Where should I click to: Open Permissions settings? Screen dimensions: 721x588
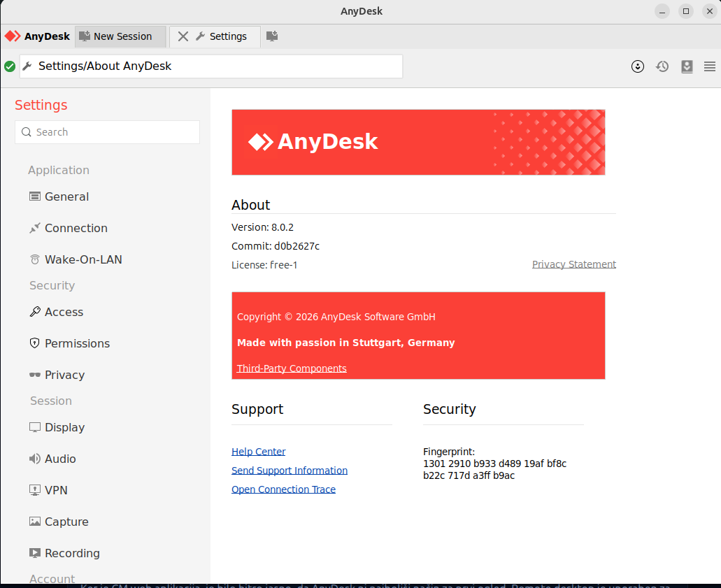[77, 343]
